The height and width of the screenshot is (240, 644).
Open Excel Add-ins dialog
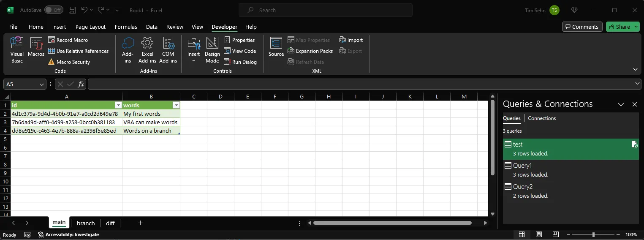tap(147, 50)
